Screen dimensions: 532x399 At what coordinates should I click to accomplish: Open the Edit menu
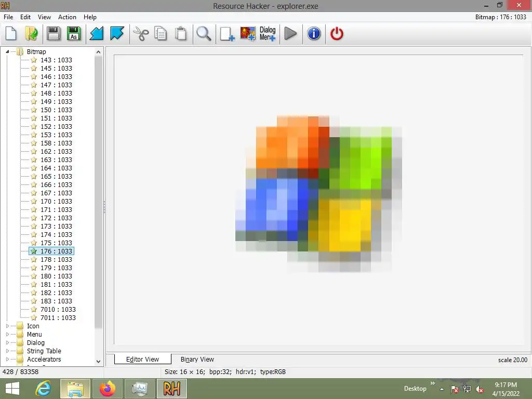point(25,17)
